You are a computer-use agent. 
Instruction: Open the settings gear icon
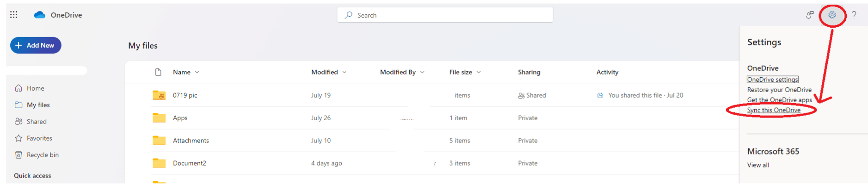tap(832, 15)
